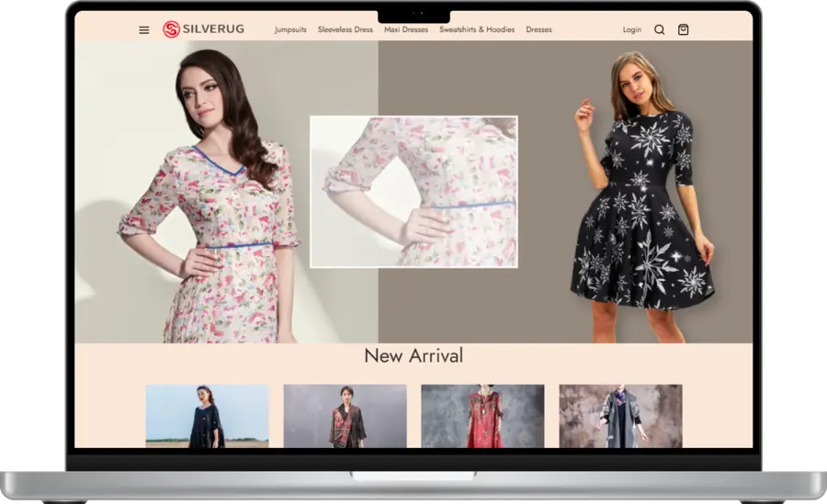Screen dimensions: 827x504
Task: Open Sweatshirts & Hoodies category
Action: coord(477,29)
